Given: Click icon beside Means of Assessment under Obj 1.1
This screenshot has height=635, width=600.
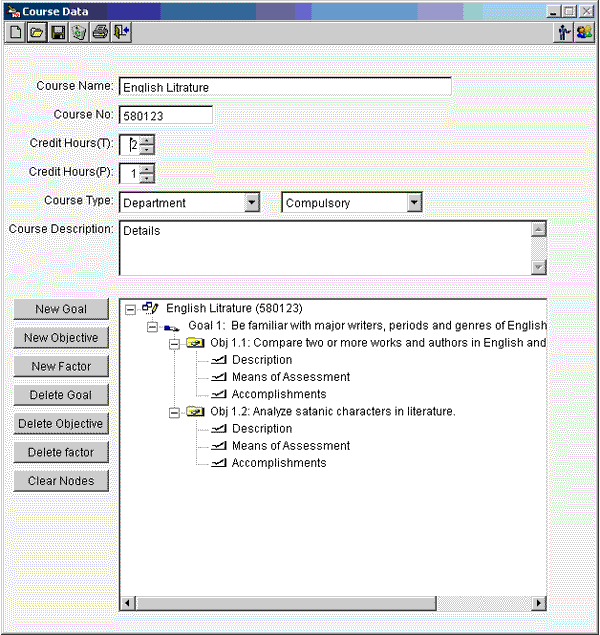Looking at the screenshot, I should point(219,377).
